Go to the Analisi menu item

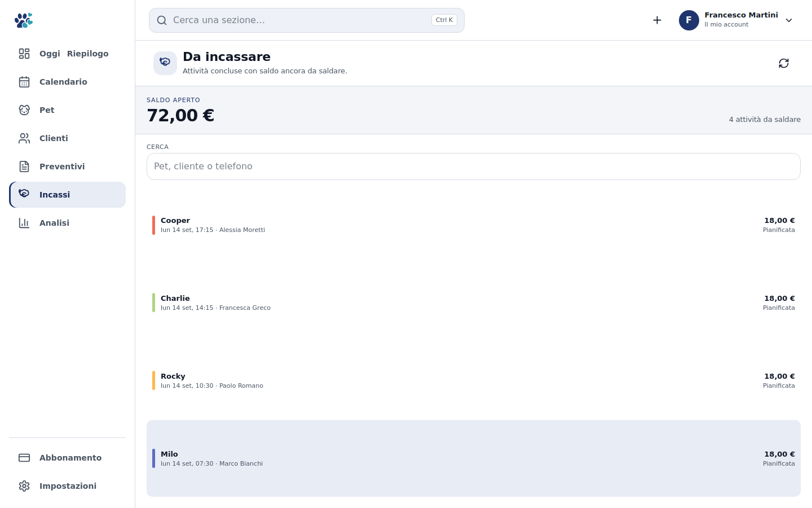pyautogui.click(x=67, y=223)
